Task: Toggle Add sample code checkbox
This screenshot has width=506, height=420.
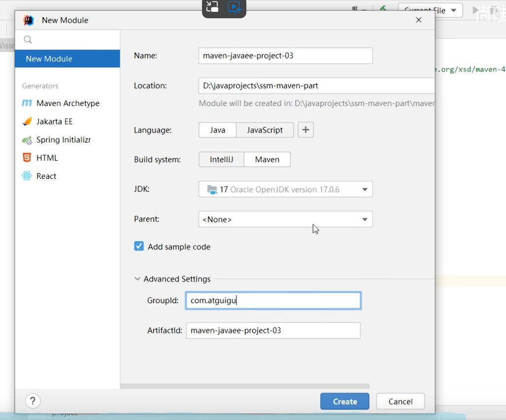Action: click(139, 246)
